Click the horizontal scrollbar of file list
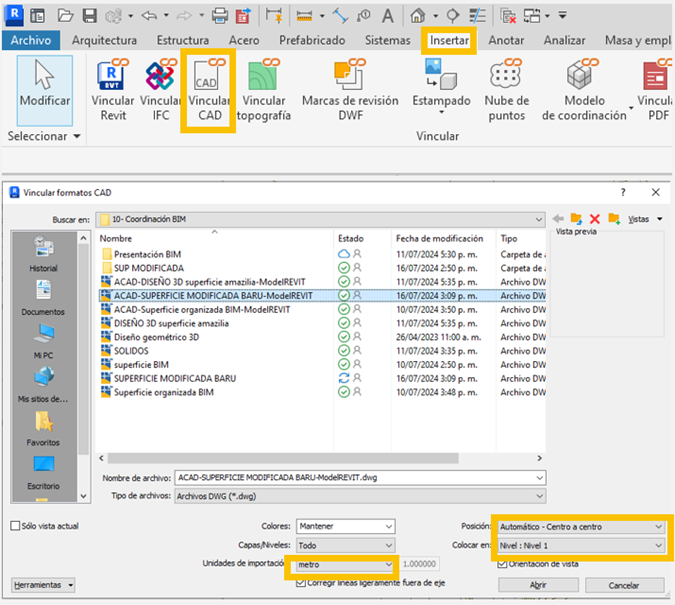The width and height of the screenshot is (675, 605). coord(283,458)
